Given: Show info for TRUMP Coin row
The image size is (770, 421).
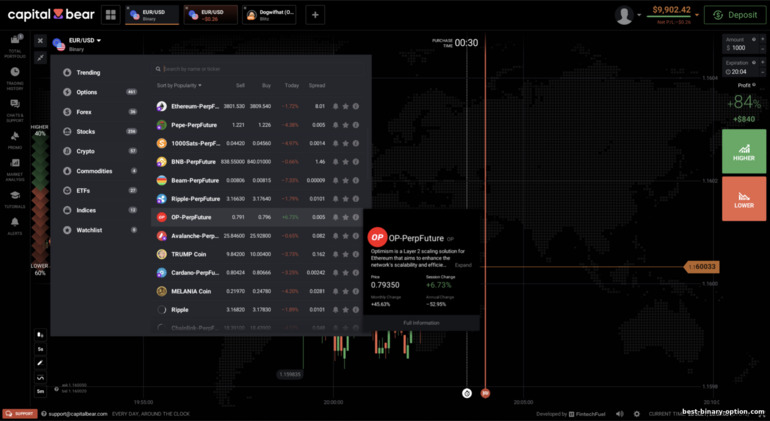Looking at the screenshot, I should 356,254.
